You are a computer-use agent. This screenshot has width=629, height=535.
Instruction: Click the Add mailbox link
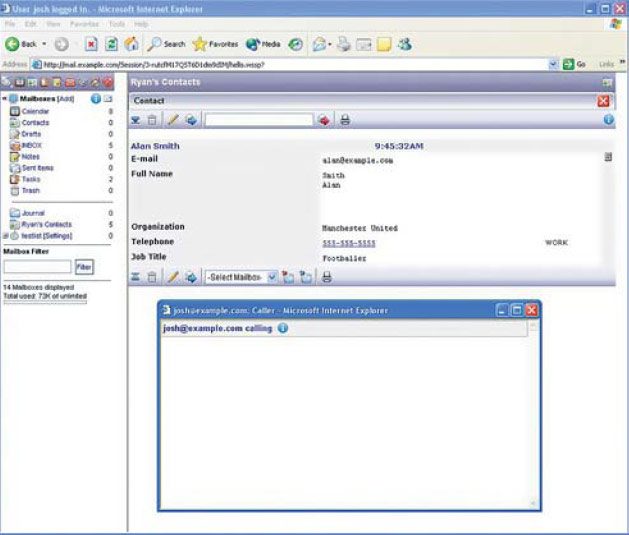66,100
